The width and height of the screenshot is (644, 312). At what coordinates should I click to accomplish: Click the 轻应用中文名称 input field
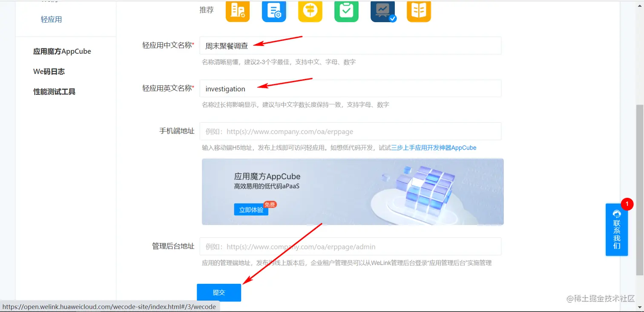350,46
